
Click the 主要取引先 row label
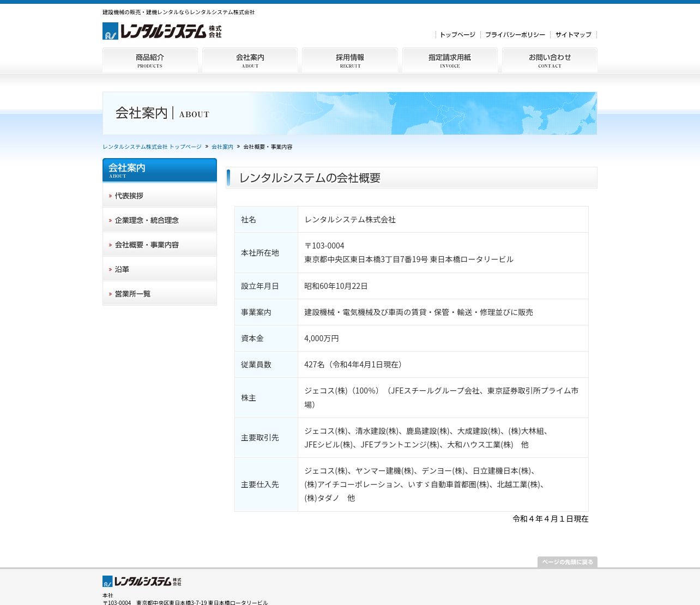260,438
